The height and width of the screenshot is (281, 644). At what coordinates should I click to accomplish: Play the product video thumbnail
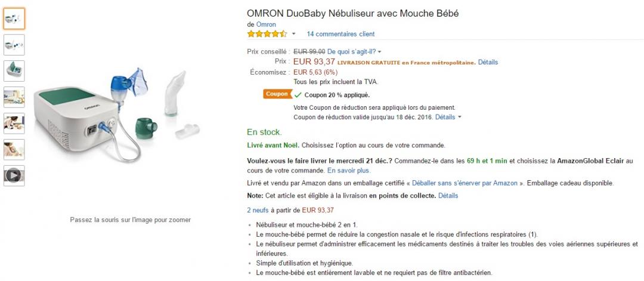tap(14, 175)
